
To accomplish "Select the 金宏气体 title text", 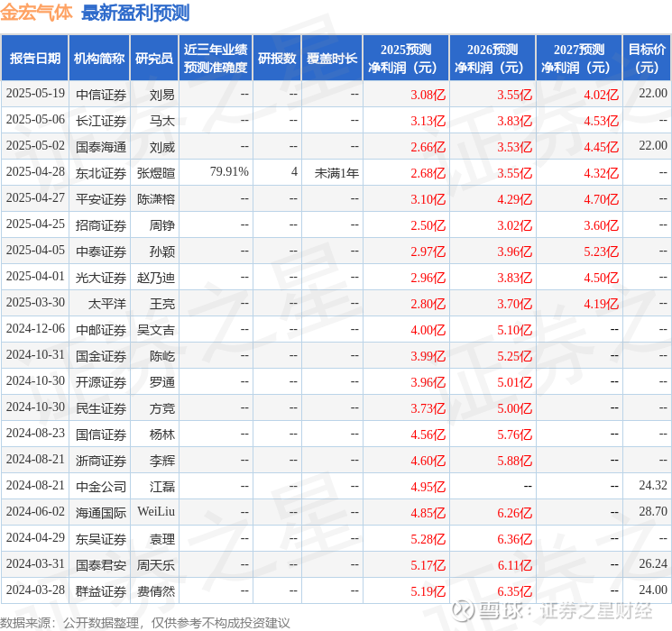I will [36, 13].
